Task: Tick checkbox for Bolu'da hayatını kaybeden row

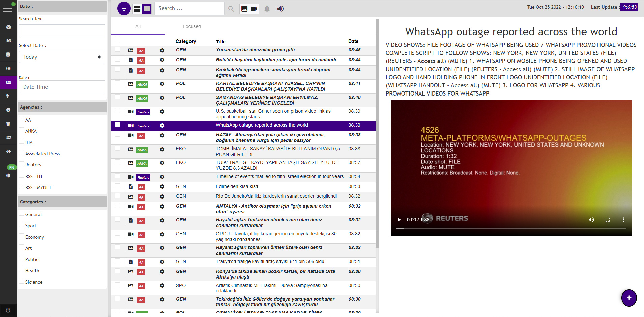Action: (117, 59)
